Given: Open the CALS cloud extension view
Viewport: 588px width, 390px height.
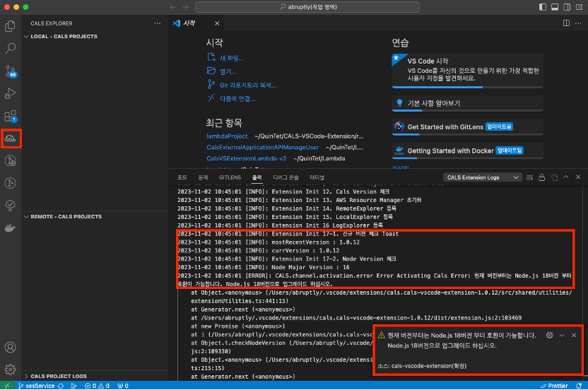Looking at the screenshot, I should pyautogui.click(x=10, y=138).
